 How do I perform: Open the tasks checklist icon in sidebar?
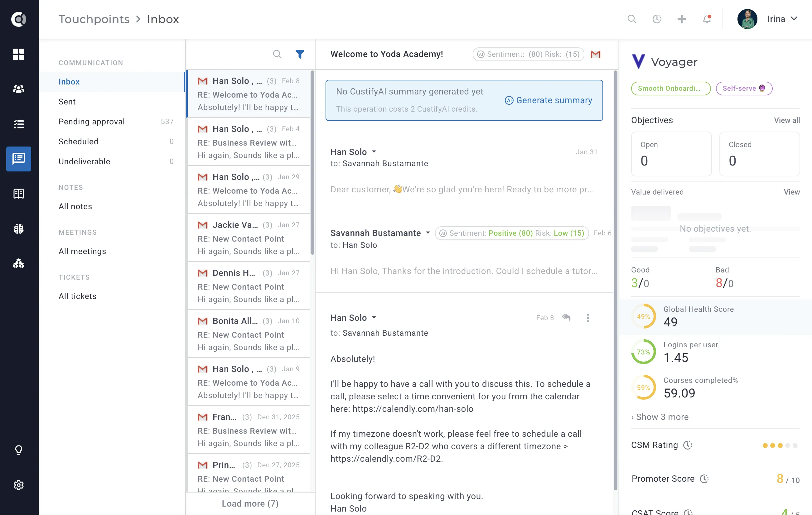click(x=18, y=124)
